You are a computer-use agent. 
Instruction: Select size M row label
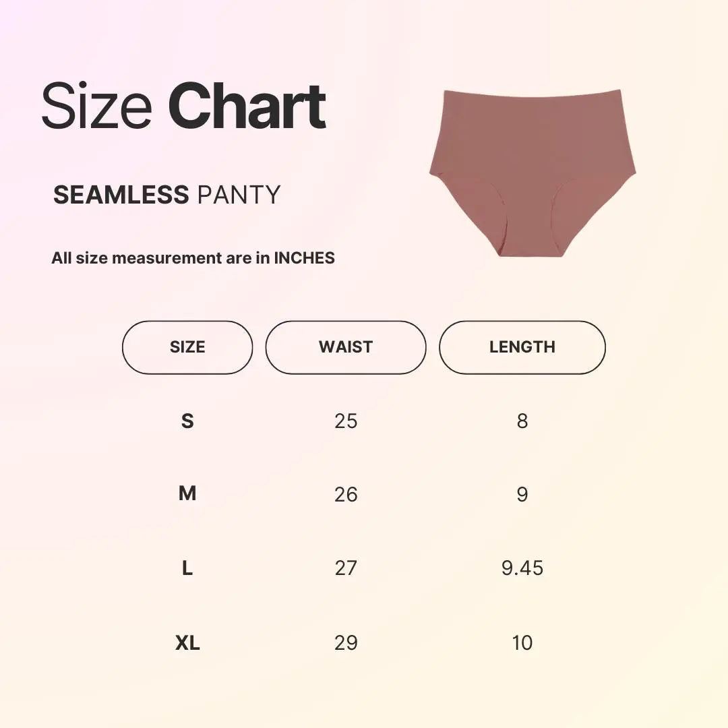[x=187, y=494]
